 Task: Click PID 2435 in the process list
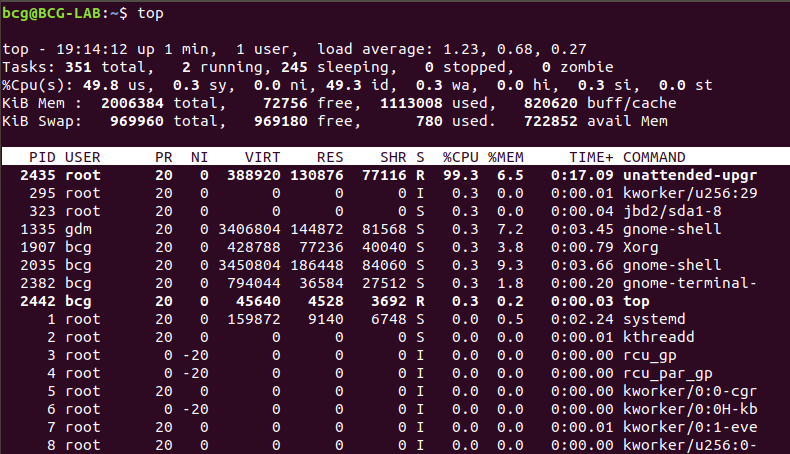(38, 175)
